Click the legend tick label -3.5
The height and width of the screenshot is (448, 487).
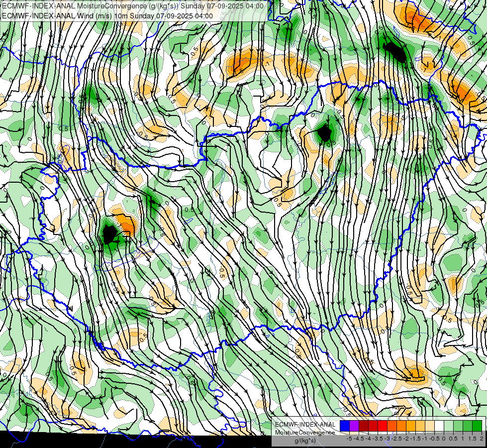[378, 439]
